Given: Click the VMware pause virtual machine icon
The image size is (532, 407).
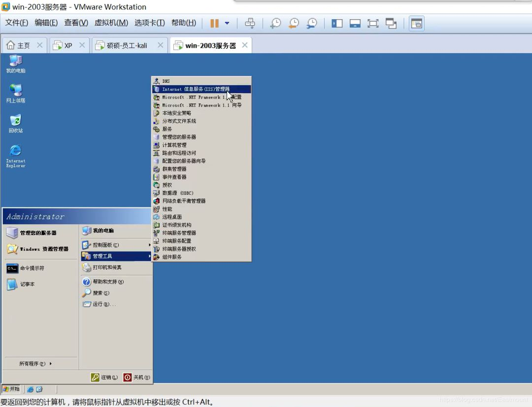Looking at the screenshot, I should tap(214, 24).
